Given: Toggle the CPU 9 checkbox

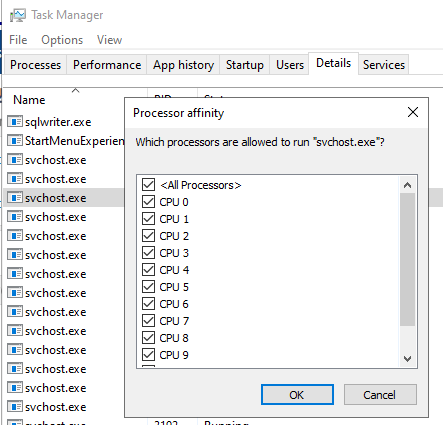Looking at the screenshot, I should 148,354.
